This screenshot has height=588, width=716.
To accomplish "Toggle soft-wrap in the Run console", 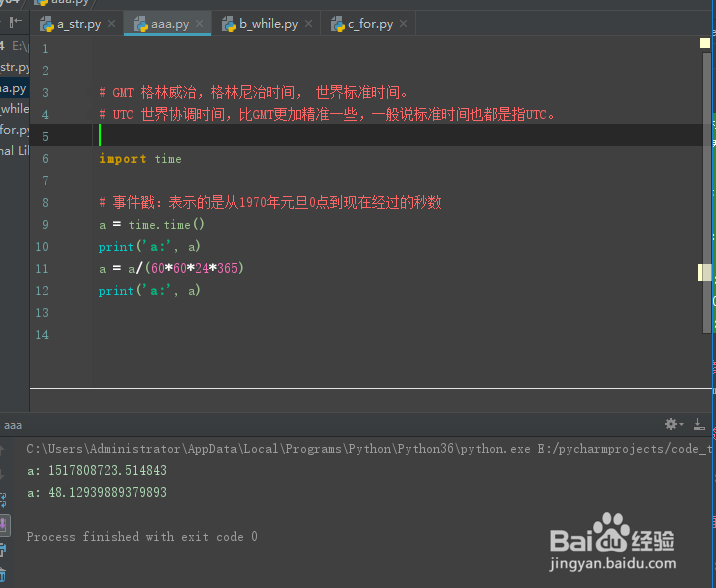I will (x=3, y=500).
